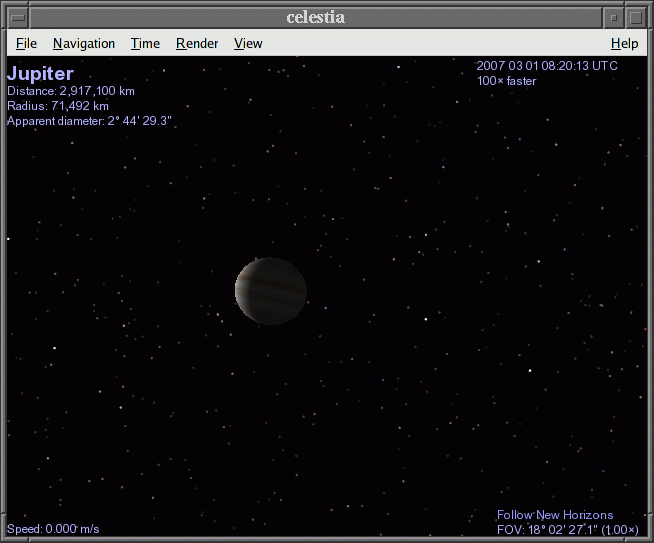Select the planet Jupiter in the viewport
This screenshot has width=654, height=543.
(x=271, y=291)
